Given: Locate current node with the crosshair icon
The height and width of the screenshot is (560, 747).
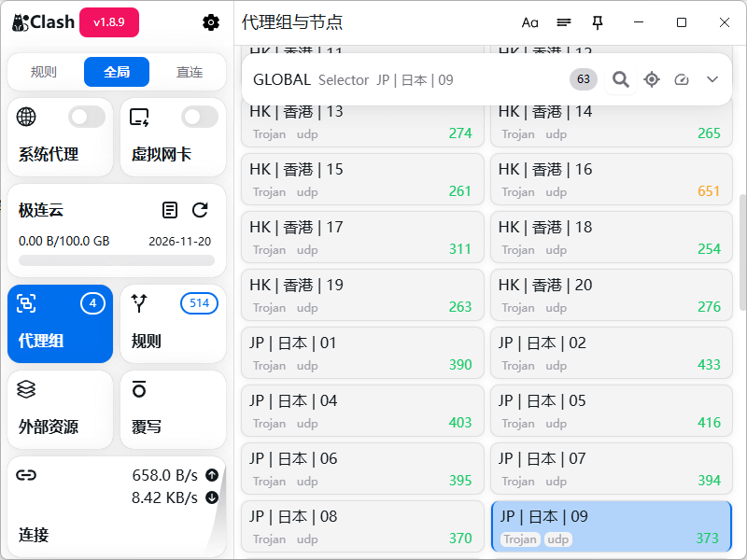Looking at the screenshot, I should click(x=652, y=79).
